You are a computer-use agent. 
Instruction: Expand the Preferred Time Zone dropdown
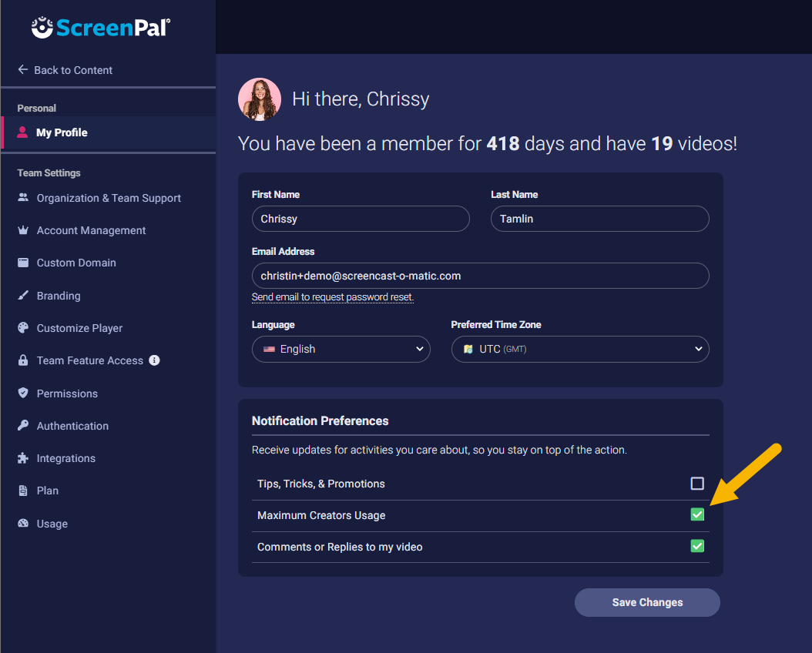[x=579, y=349]
